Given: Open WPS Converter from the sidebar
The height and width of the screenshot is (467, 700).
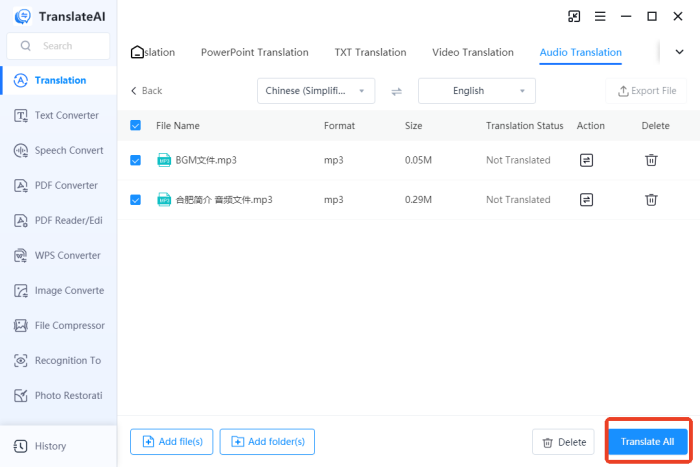Looking at the screenshot, I should coord(58,255).
